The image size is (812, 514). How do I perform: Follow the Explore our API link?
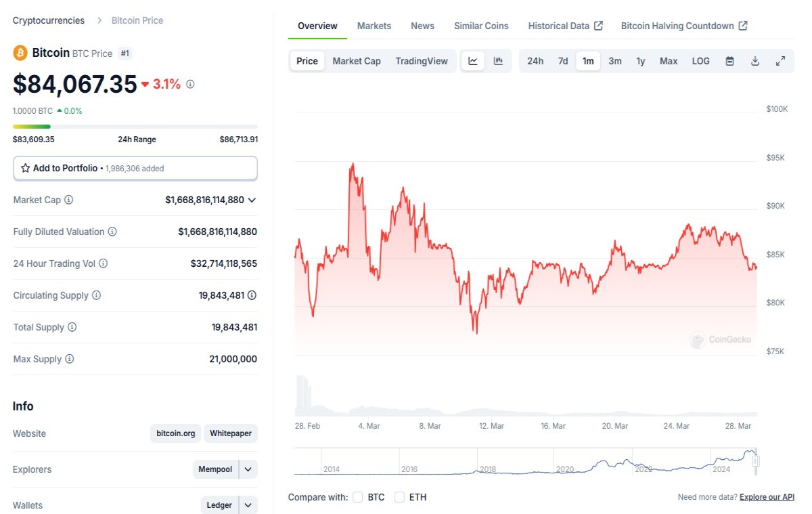coord(767,497)
